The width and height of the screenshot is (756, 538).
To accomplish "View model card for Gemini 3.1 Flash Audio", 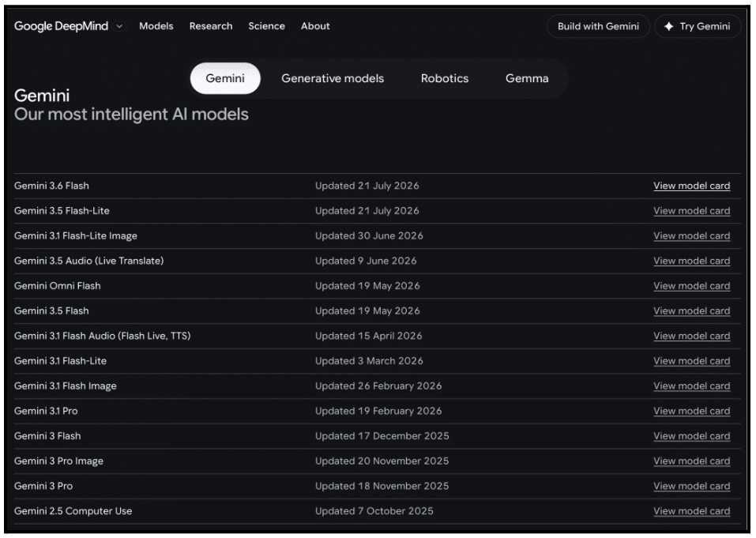I will point(692,336).
